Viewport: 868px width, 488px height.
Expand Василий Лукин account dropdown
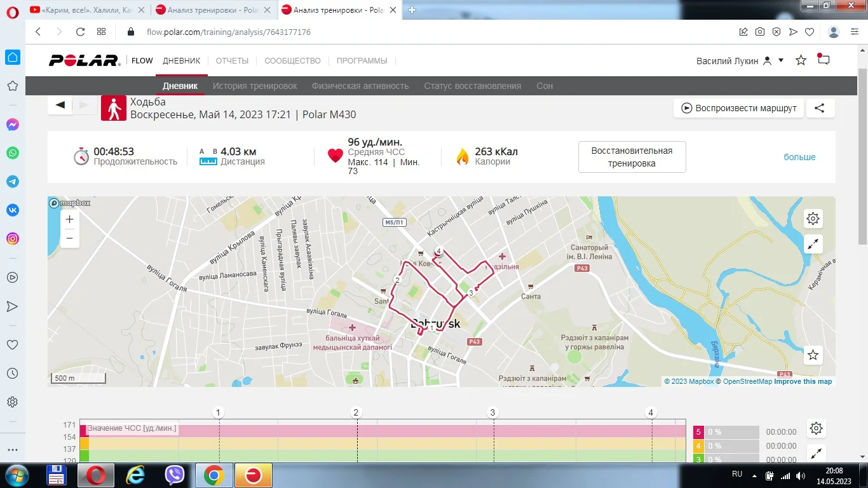click(781, 61)
